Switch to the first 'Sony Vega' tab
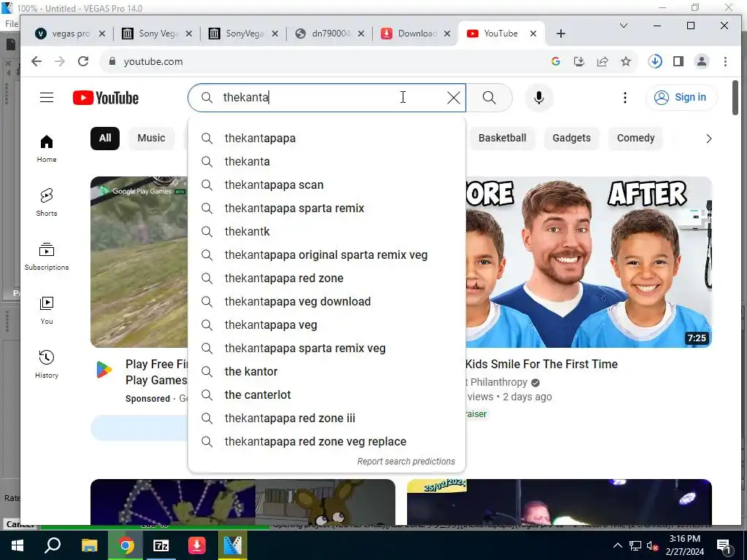The height and width of the screenshot is (560, 747). click(x=158, y=34)
